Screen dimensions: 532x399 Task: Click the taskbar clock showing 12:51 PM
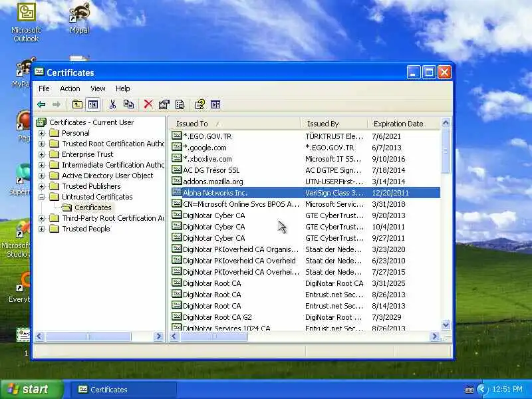pos(507,389)
